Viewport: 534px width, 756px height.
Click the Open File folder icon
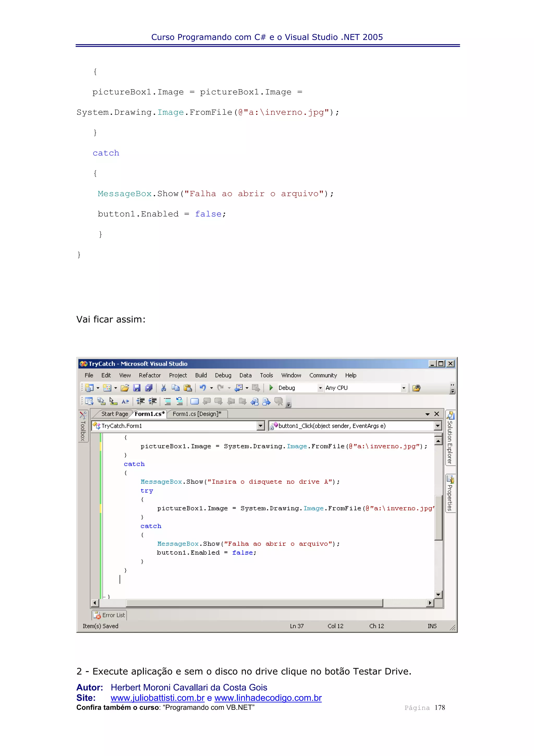click(125, 388)
